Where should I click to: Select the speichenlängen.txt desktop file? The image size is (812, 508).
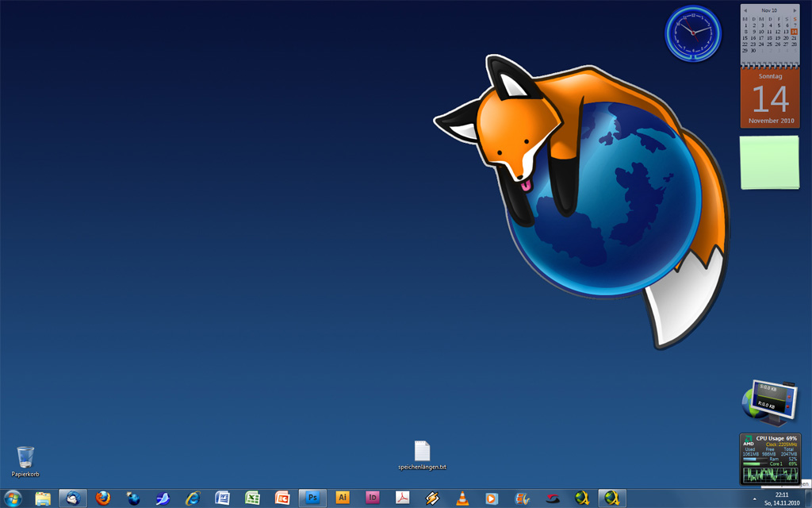pyautogui.click(x=422, y=452)
